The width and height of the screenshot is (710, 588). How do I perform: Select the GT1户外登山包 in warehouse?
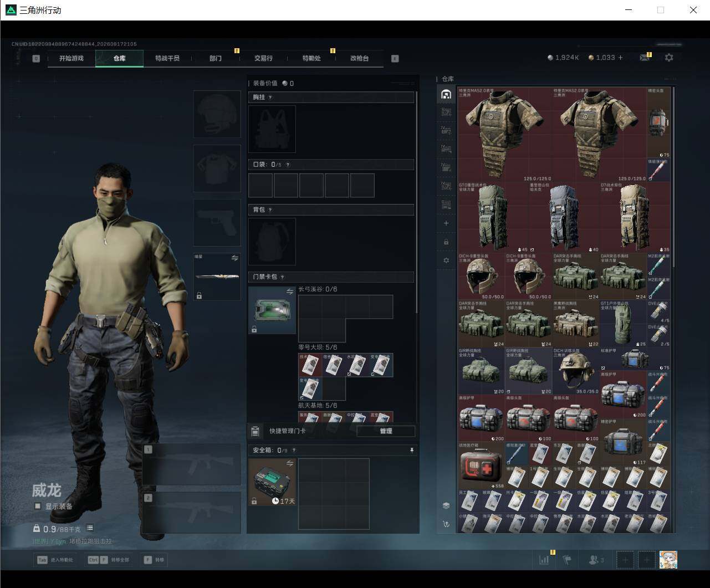(624, 324)
